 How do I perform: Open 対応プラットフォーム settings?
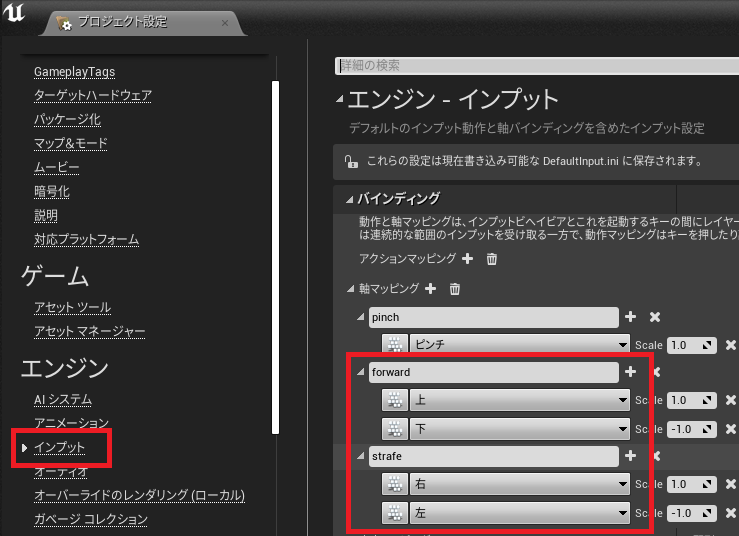(86, 240)
